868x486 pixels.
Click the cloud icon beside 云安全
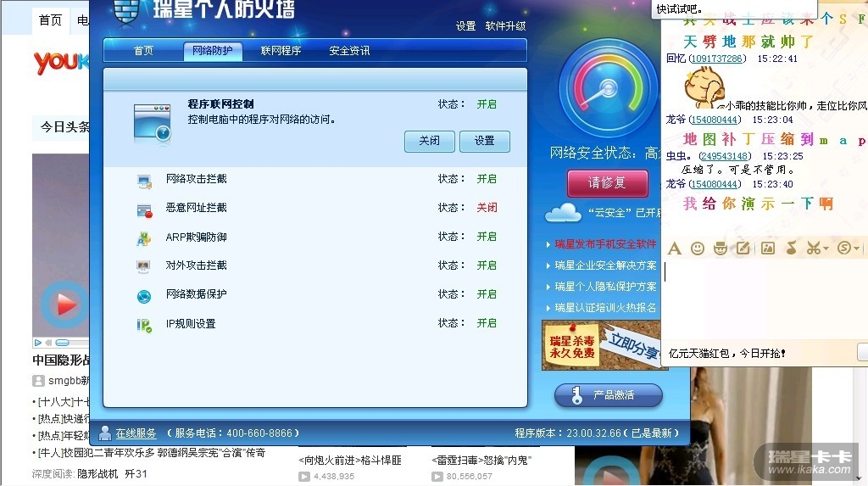(x=563, y=212)
